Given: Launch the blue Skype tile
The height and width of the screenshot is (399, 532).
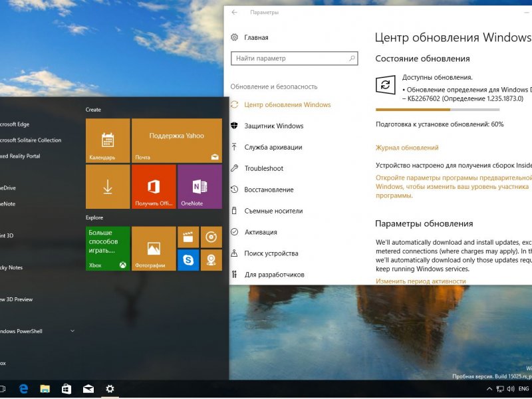Looking at the screenshot, I should click(188, 260).
